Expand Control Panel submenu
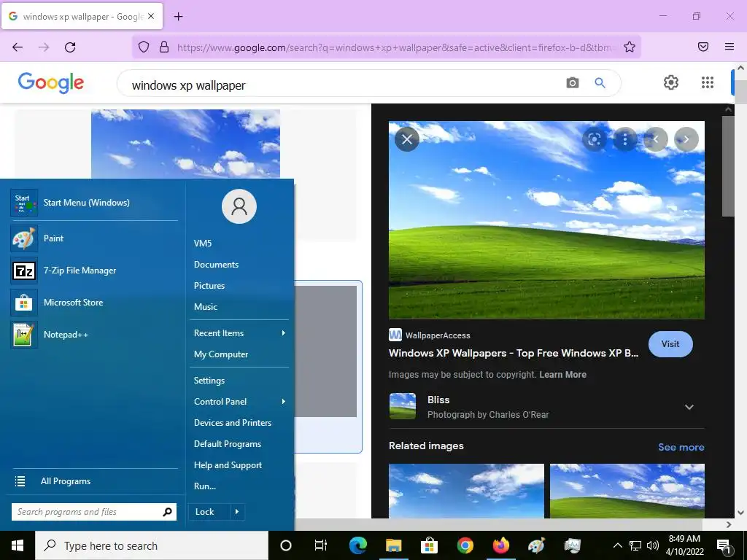The width and height of the screenshot is (747, 560). [239, 402]
